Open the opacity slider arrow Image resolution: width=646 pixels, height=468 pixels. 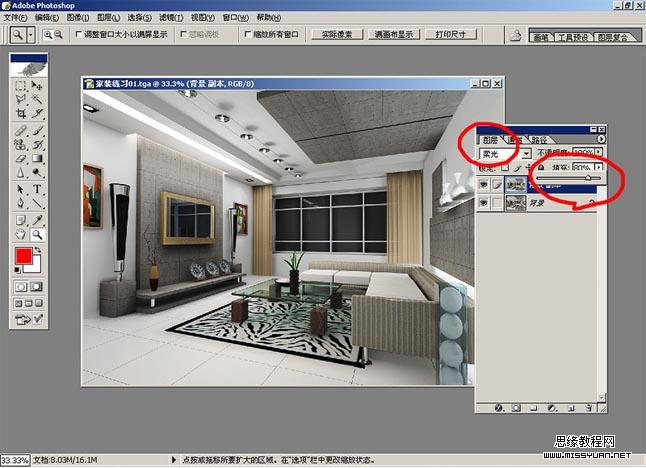599,152
